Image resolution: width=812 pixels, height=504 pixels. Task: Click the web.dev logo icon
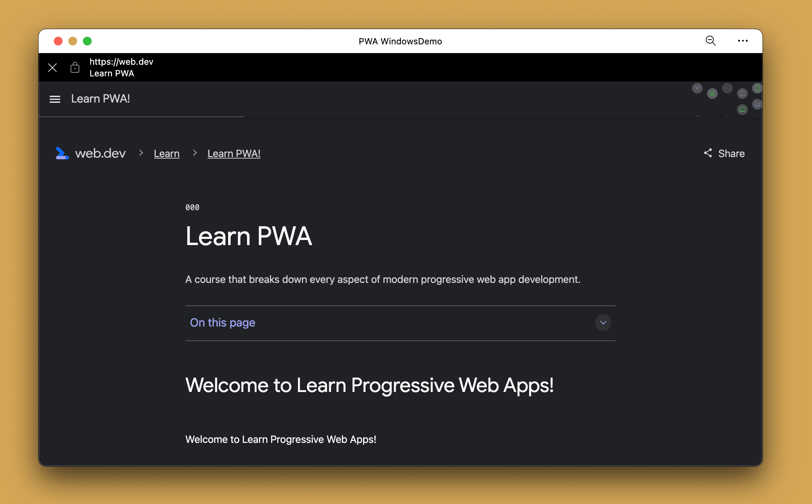62,153
